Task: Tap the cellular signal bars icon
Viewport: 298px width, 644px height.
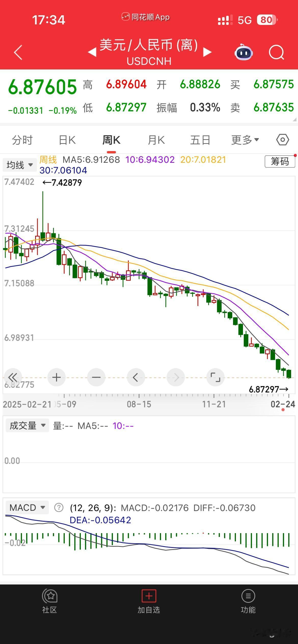Action: coord(225,20)
